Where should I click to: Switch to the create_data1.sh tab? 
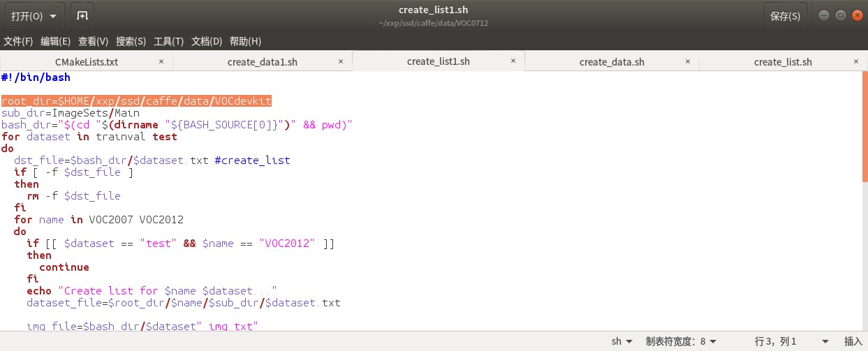point(263,61)
